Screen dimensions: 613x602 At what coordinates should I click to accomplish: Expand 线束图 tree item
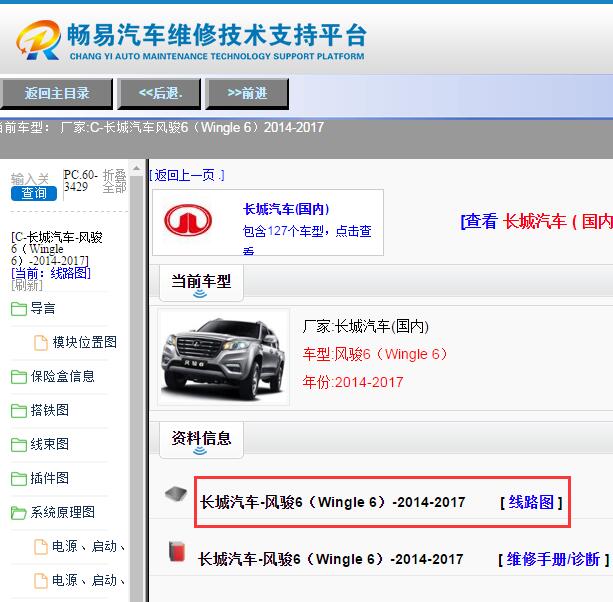coord(50,444)
